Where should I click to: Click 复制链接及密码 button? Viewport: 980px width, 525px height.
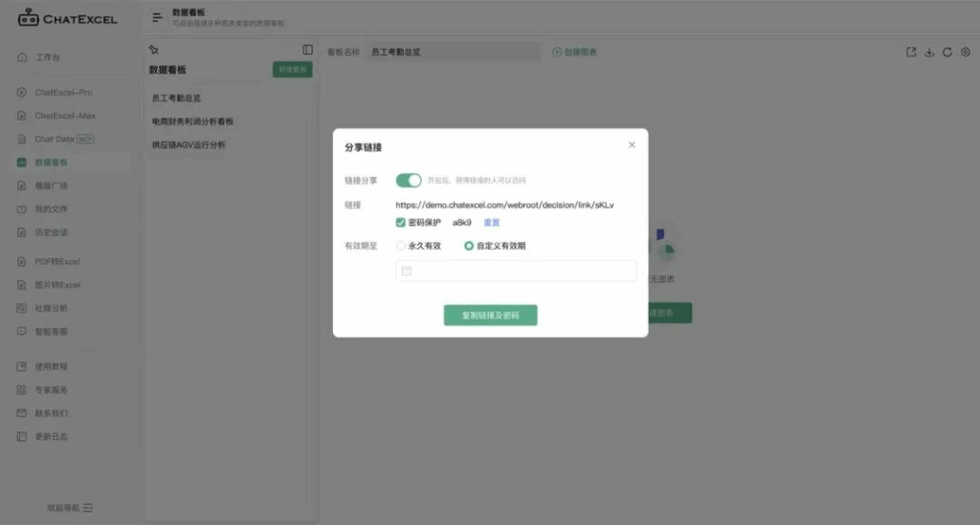tap(491, 316)
